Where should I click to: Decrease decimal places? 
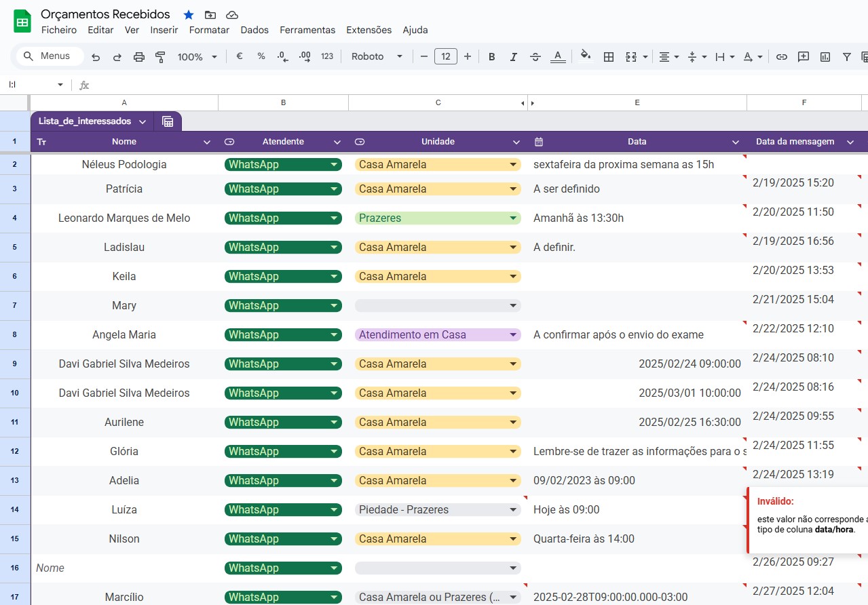click(x=283, y=56)
